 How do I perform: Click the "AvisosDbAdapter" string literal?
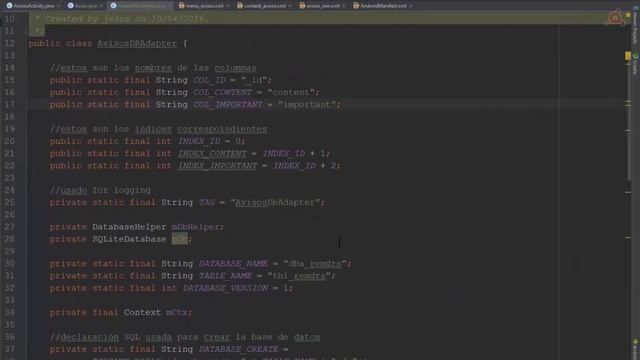coord(275,202)
